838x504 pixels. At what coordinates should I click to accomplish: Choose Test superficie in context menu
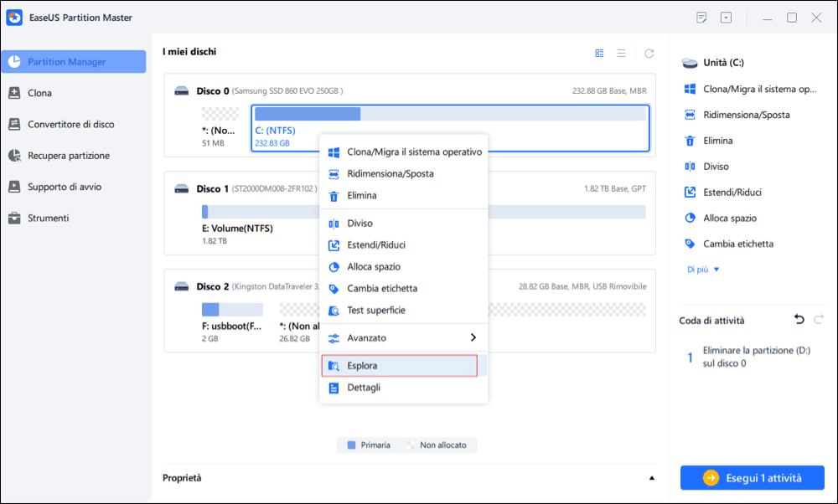(404, 311)
